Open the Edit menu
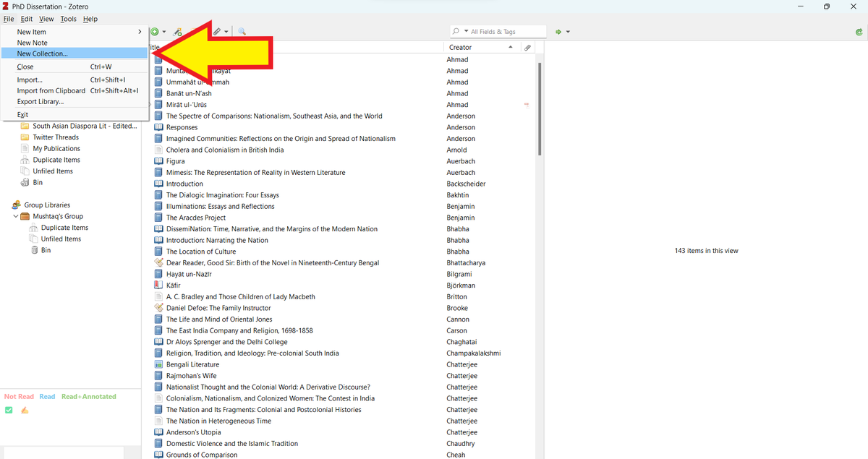The height and width of the screenshot is (459, 868). point(27,19)
